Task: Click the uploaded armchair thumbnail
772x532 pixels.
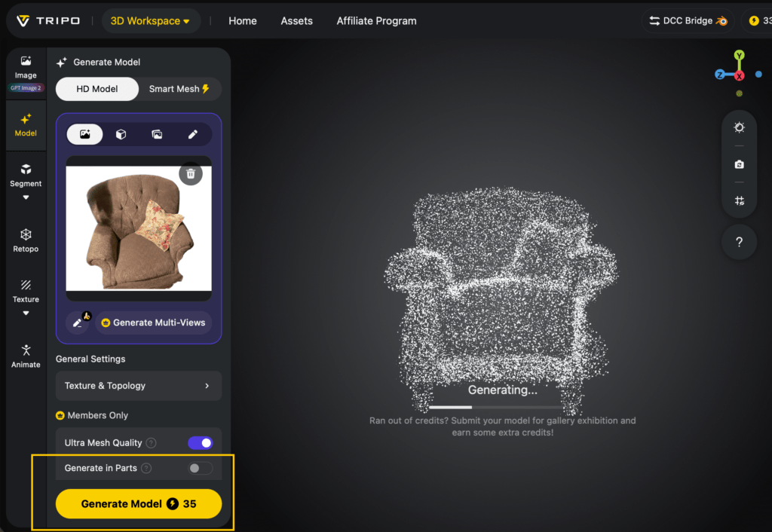Action: [139, 228]
